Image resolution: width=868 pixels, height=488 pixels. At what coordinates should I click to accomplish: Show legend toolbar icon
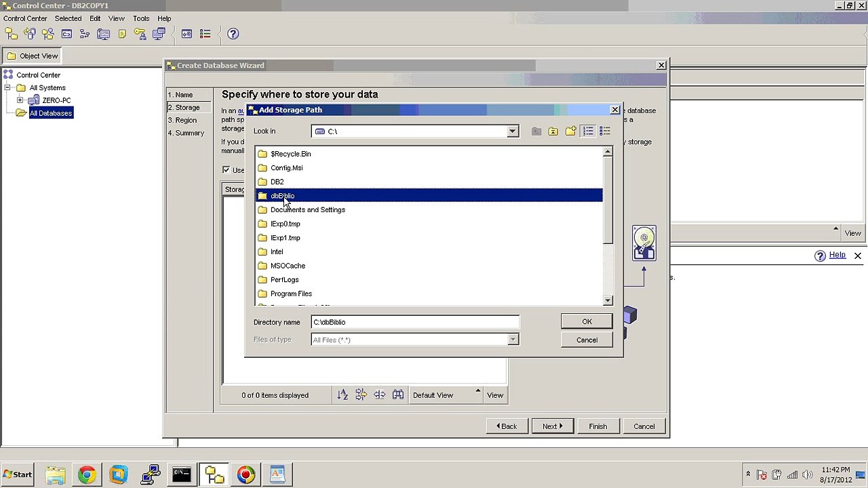pos(205,34)
